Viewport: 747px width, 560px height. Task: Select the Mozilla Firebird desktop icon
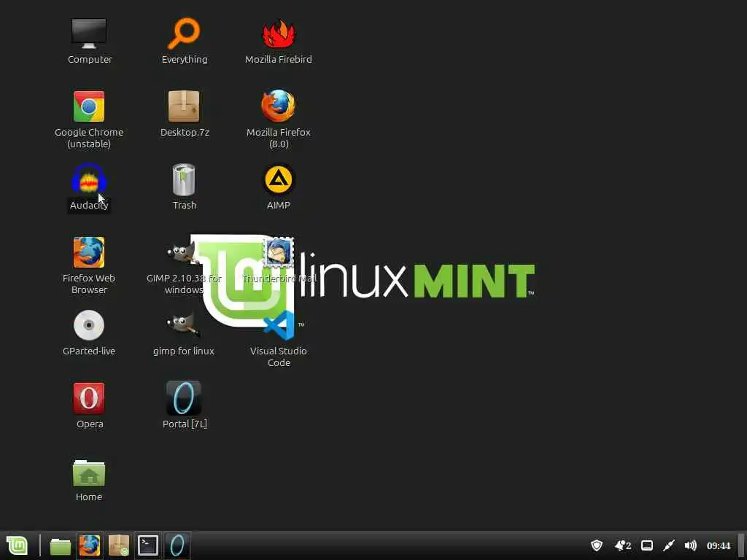pyautogui.click(x=279, y=34)
